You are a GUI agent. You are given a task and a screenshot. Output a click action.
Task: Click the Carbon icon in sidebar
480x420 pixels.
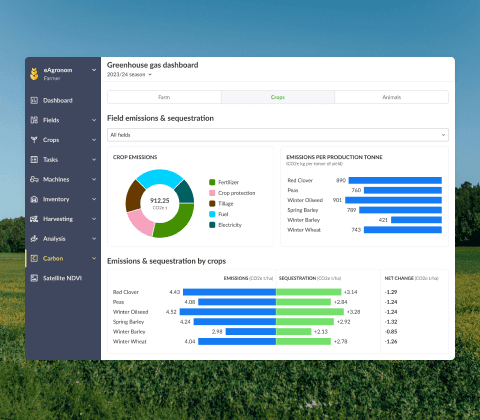coord(34,258)
